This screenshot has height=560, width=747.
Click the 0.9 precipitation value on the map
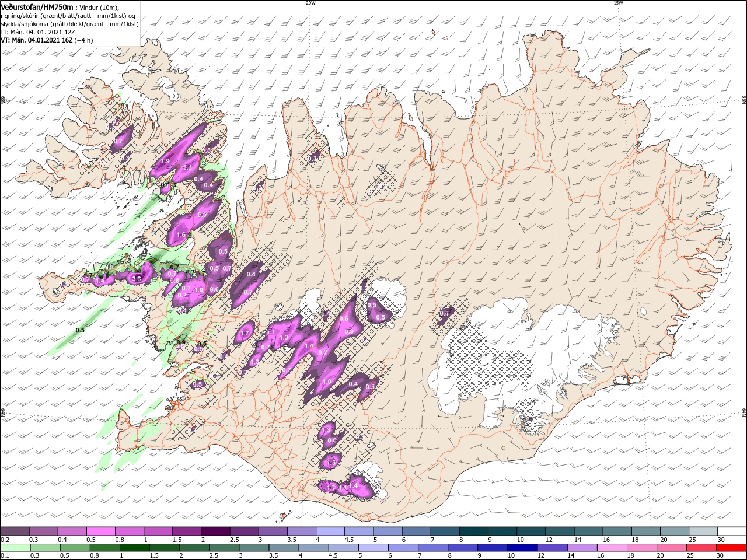point(349,331)
